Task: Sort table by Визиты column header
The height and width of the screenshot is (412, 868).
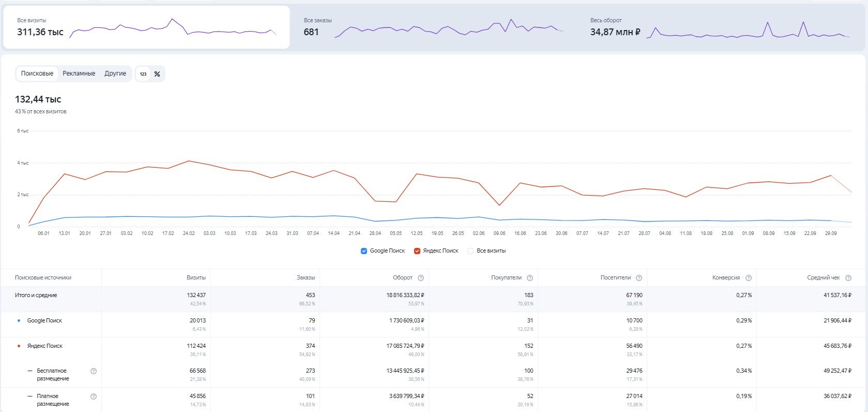Action: (196, 278)
